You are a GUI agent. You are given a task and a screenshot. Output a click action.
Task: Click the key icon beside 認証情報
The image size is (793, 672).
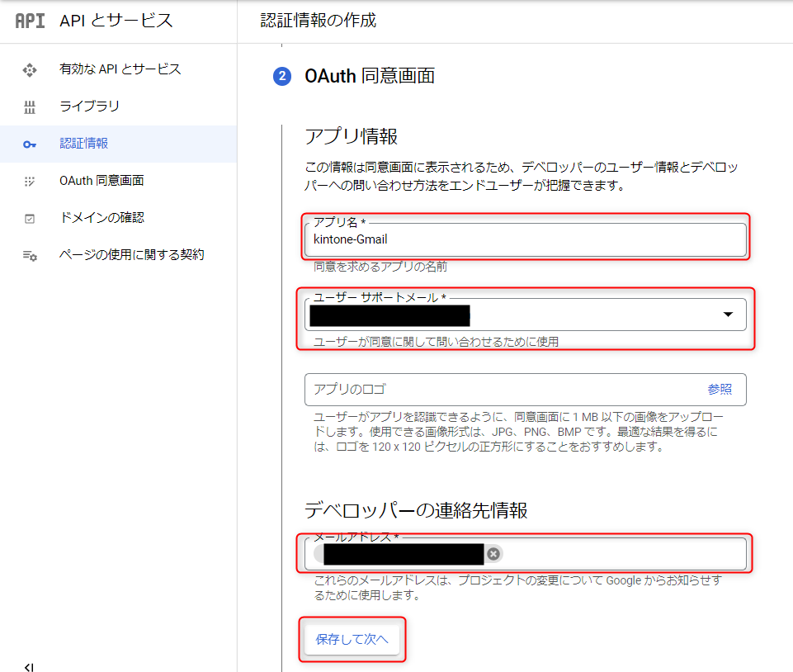click(30, 144)
